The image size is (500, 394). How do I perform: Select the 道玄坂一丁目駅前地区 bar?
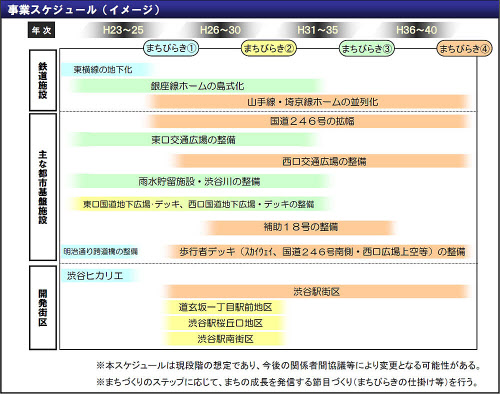click(225, 307)
